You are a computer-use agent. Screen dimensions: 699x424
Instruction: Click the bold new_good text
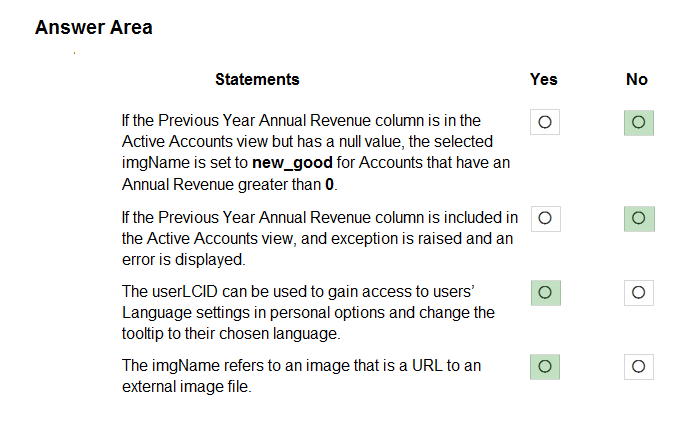292,163
